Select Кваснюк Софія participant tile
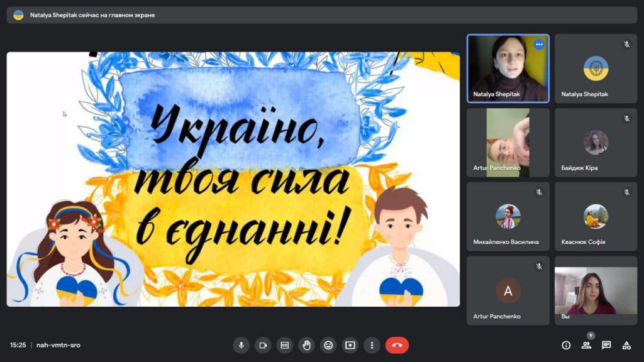Image resolution: width=644 pixels, height=362 pixels. 596,216
